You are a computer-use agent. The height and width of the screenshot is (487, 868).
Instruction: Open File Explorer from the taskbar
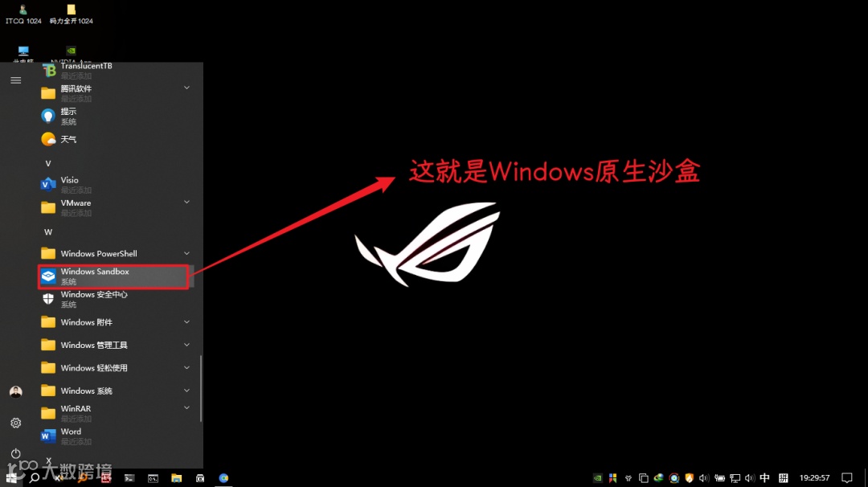(176, 477)
